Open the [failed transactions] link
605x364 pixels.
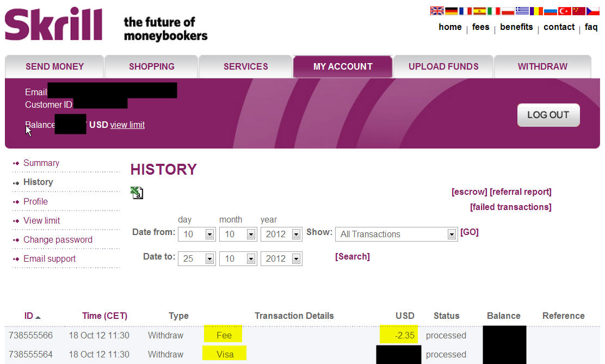[510, 207]
